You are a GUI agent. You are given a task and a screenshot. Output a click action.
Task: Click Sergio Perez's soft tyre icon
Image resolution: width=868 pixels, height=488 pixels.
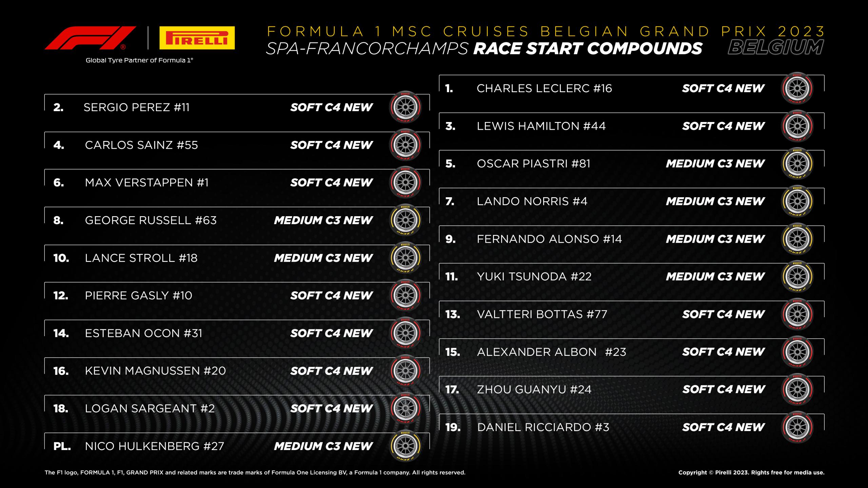point(405,107)
